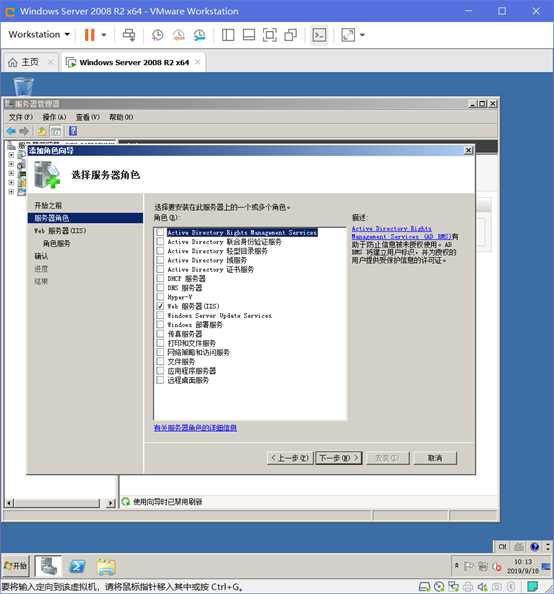
Task: Check Active Directory 联合身份验证服务 role
Action: (x=160, y=242)
